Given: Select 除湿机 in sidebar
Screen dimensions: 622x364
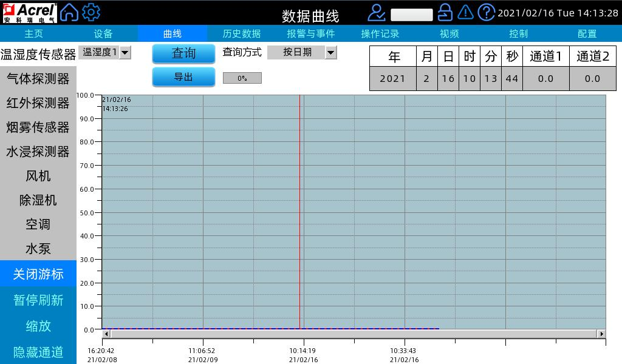Looking at the screenshot, I should pyautogui.click(x=38, y=200).
